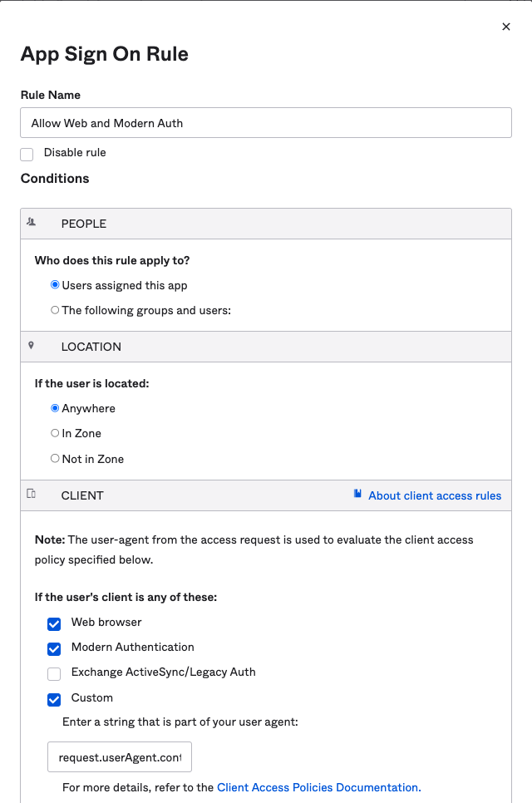Image resolution: width=532 pixels, height=803 pixels.
Task: Check the Disable rule checkbox
Action: click(26, 154)
